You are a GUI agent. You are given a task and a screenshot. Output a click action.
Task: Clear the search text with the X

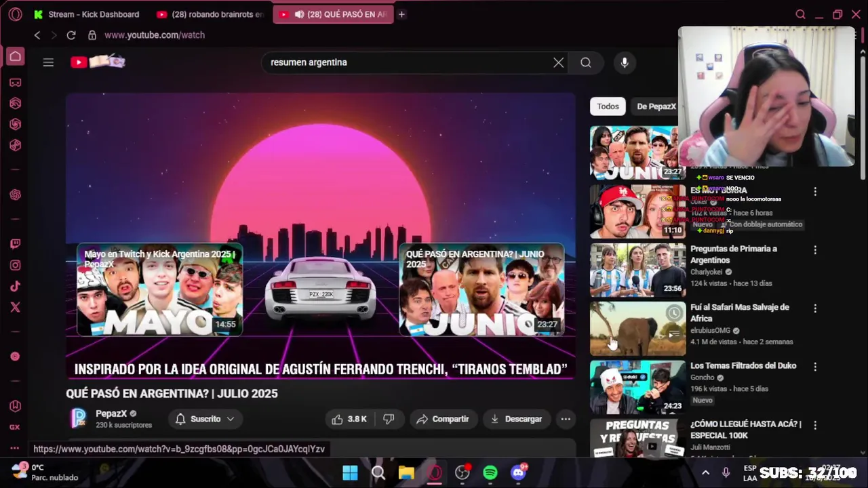[558, 62]
